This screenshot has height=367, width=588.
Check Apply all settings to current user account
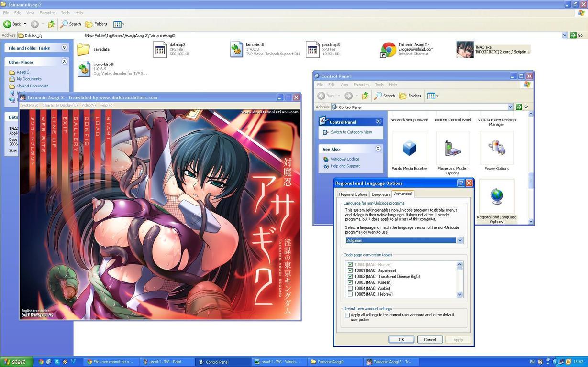[347, 315]
